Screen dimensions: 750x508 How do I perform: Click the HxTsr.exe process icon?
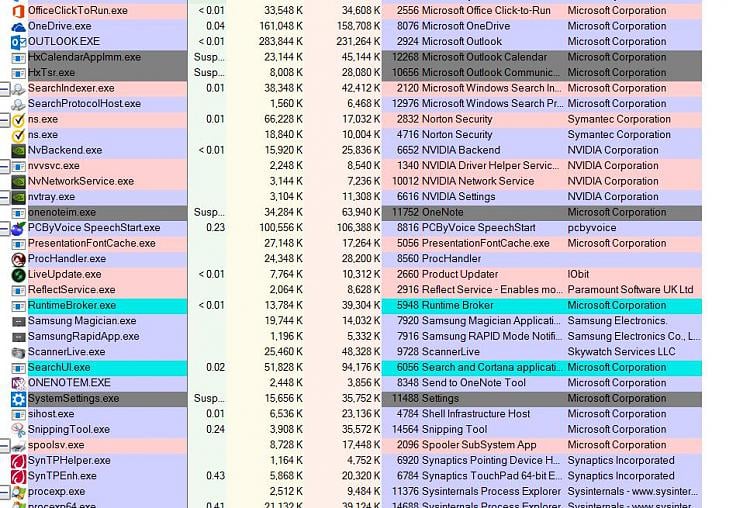(18, 73)
